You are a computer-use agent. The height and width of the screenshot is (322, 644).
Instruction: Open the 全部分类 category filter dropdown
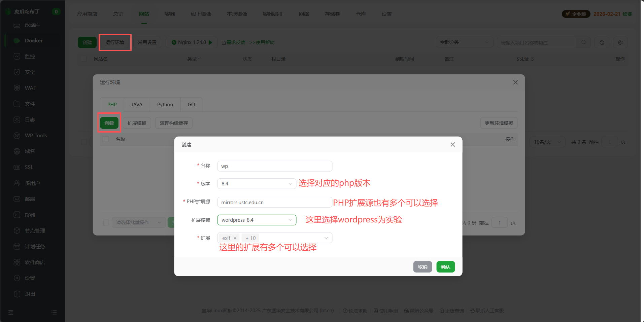[464, 42]
